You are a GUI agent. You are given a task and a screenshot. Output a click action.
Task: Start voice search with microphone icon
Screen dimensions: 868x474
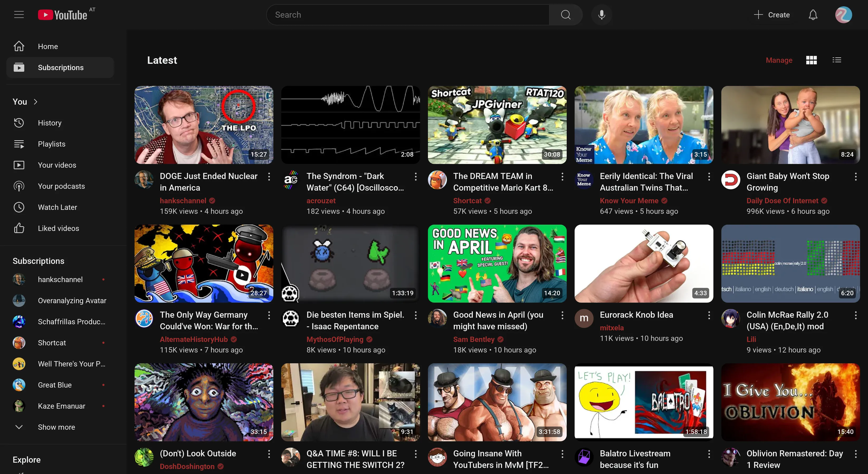click(602, 15)
